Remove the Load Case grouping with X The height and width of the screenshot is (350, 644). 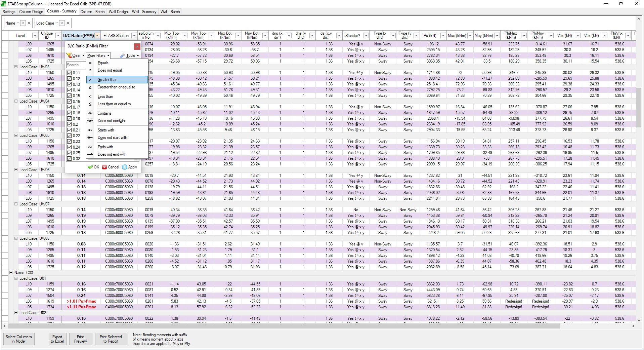coord(68,23)
